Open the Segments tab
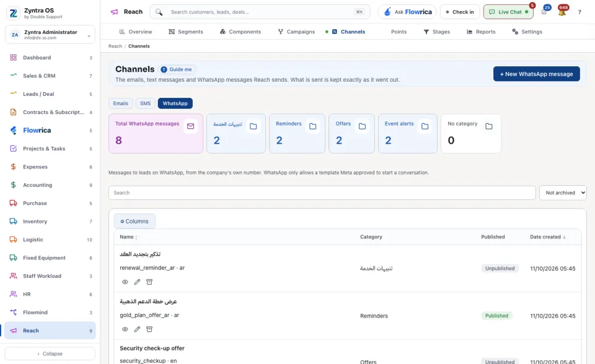This screenshot has width=595, height=364. [x=186, y=32]
